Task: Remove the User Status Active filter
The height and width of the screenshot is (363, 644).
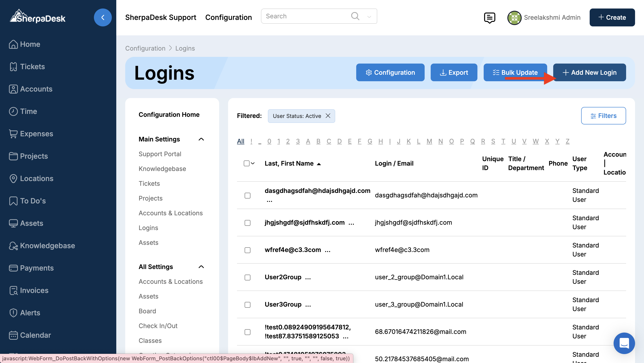Action: tap(328, 116)
